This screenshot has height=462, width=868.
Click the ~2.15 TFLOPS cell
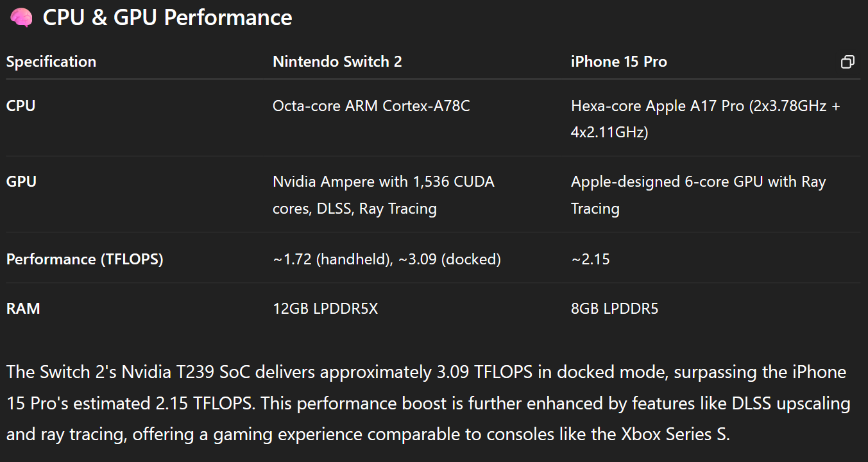point(590,259)
